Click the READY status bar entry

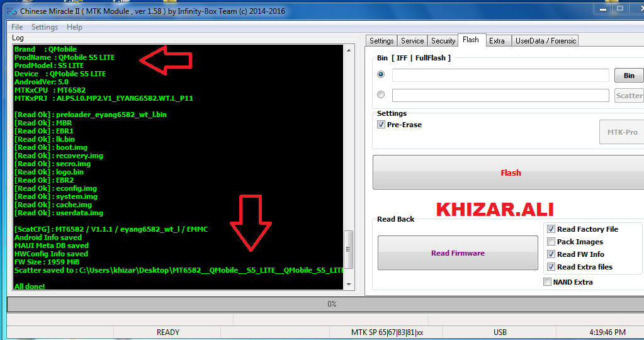click(x=167, y=332)
